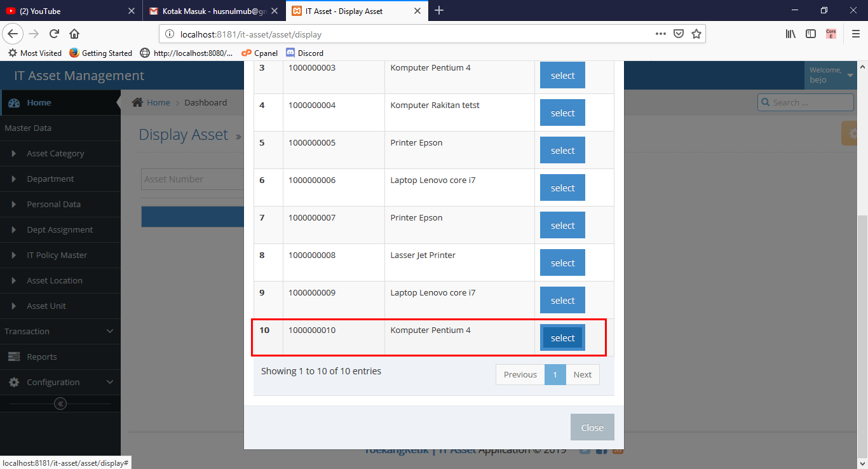Select asset 1000000005 Printer Epson
This screenshot has width=868, height=469.
(562, 150)
